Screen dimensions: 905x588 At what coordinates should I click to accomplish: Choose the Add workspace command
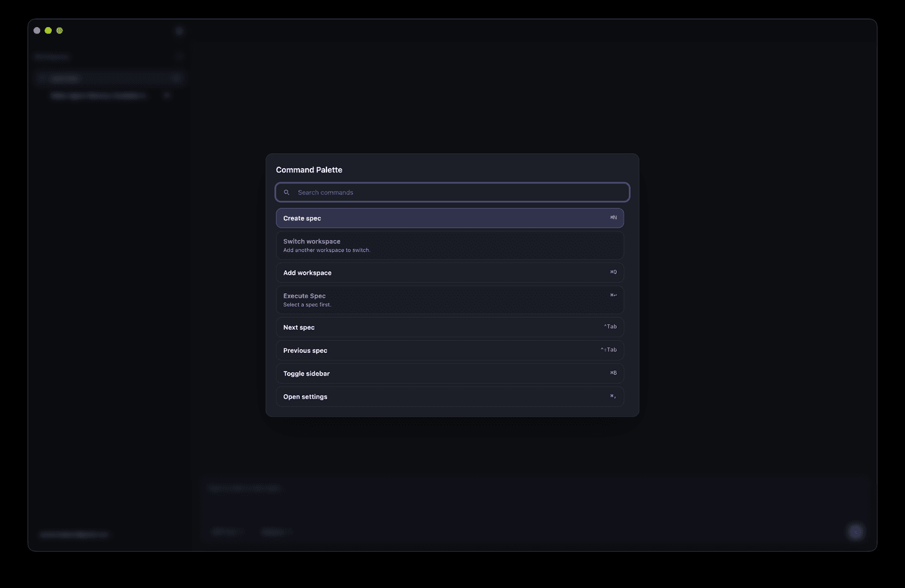pos(450,273)
